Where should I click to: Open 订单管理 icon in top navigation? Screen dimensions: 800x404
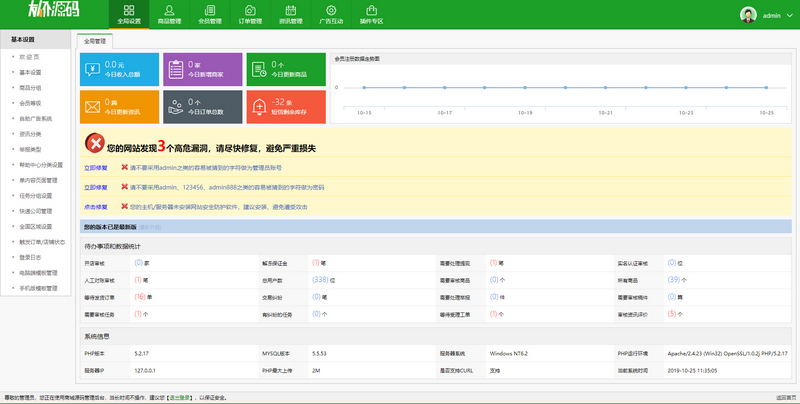coord(250,10)
